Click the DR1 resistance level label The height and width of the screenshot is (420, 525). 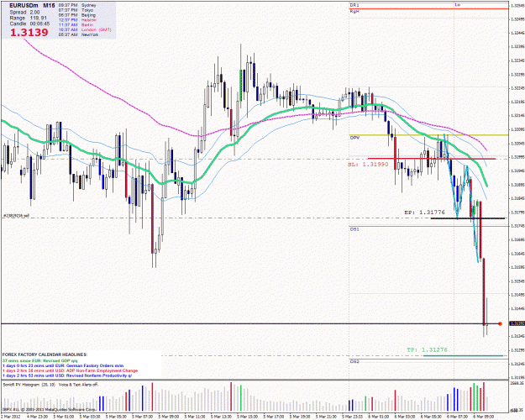tap(354, 5)
